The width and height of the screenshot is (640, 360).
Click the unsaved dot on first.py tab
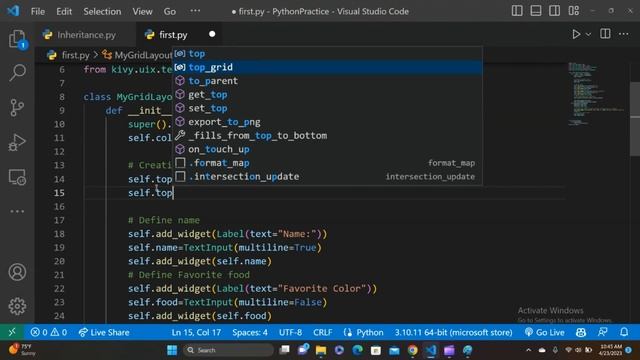click(212, 34)
